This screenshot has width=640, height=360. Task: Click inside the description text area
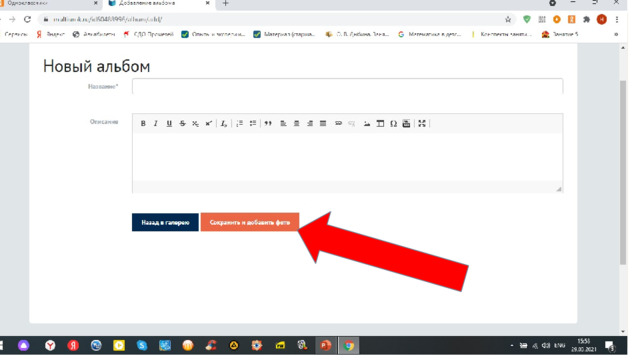(347, 157)
